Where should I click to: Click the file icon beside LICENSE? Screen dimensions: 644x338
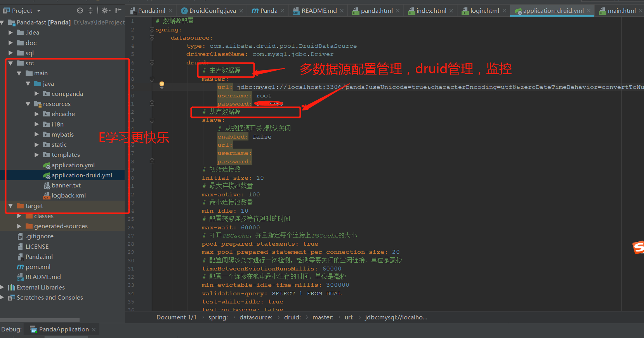20,247
